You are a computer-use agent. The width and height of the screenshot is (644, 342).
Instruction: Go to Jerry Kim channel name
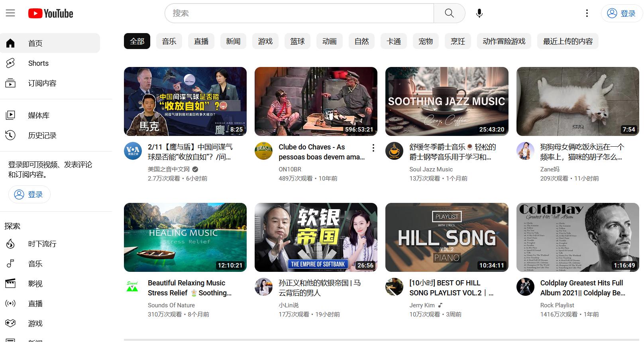pyautogui.click(x=422, y=305)
